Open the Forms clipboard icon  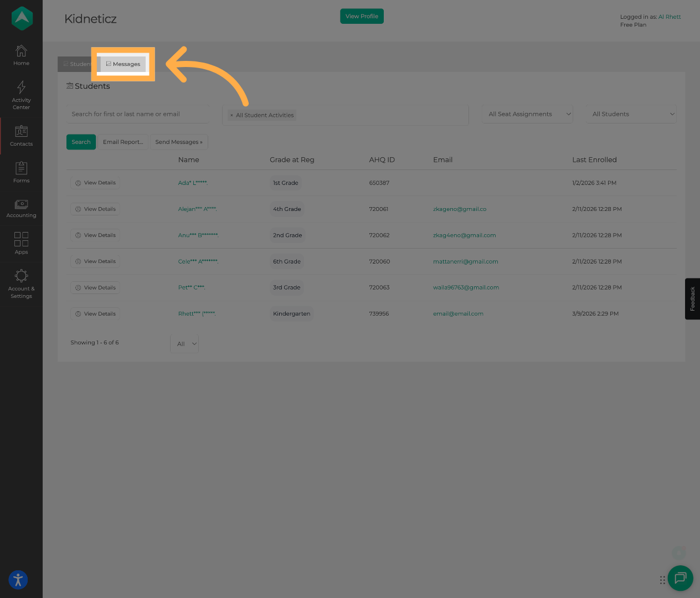pyautogui.click(x=21, y=172)
